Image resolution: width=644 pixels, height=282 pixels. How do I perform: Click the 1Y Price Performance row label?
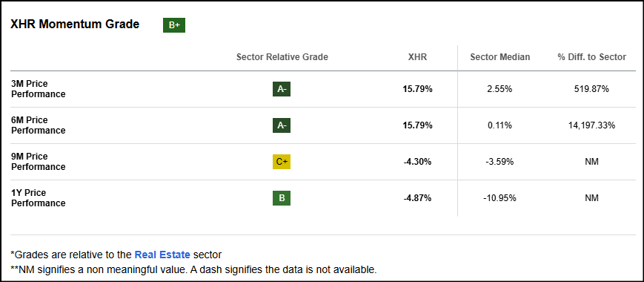[39, 198]
